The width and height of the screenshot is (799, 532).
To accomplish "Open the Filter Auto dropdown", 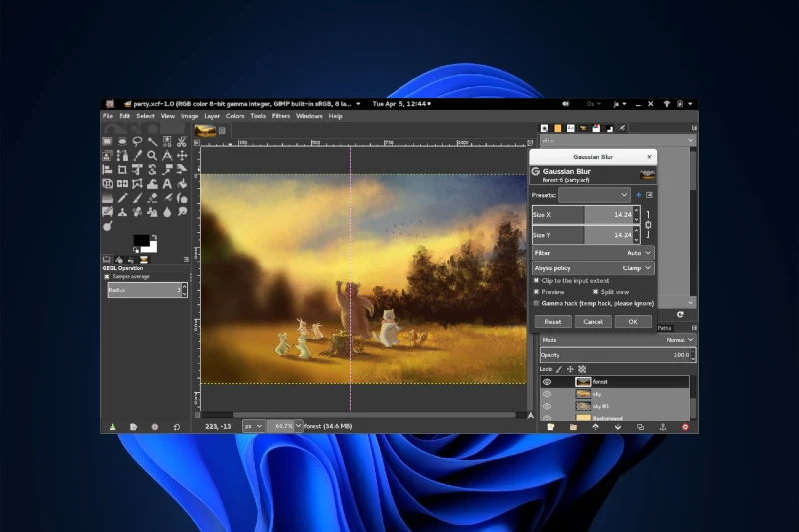I will pyautogui.click(x=593, y=253).
